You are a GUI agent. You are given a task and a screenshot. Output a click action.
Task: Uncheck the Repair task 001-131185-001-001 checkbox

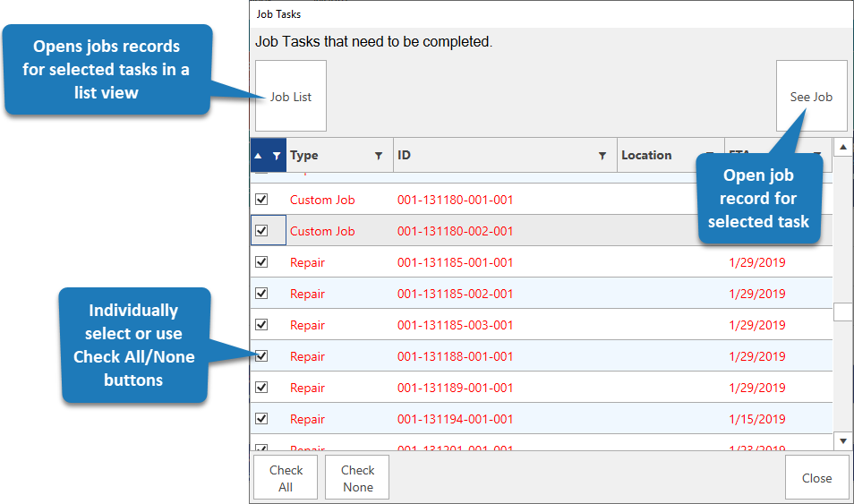pos(261,262)
